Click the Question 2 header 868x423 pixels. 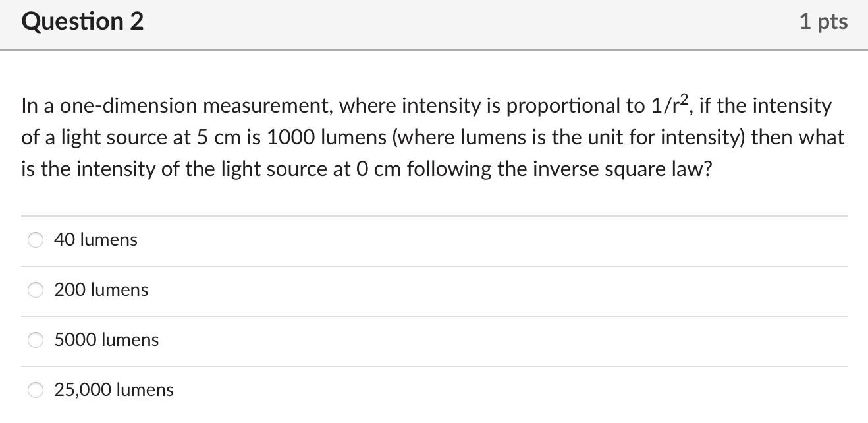[82, 22]
